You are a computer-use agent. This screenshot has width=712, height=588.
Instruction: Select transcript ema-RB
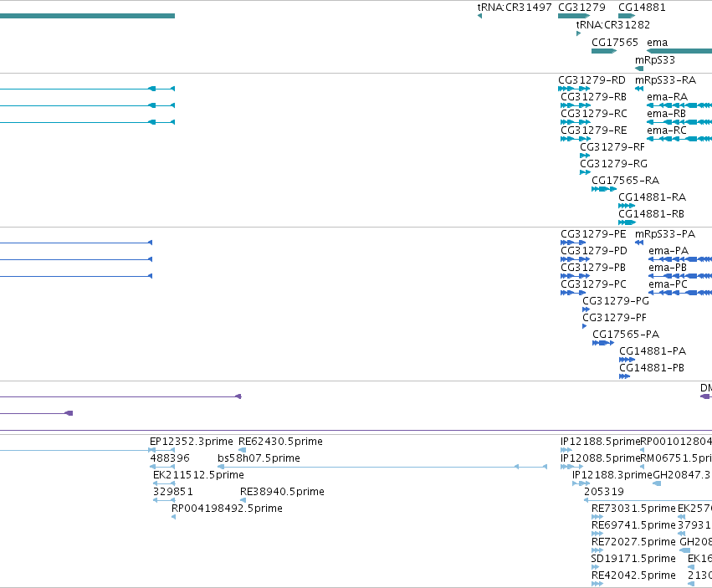pyautogui.click(x=666, y=114)
